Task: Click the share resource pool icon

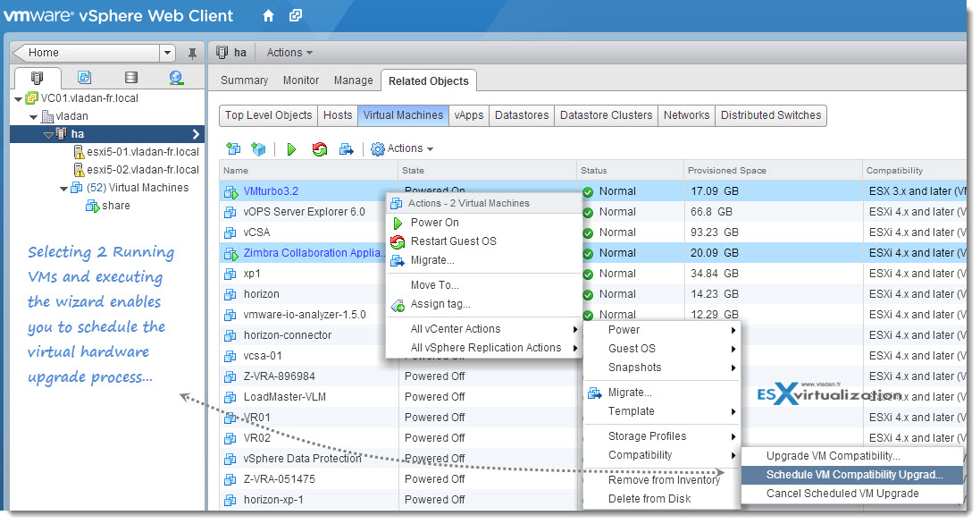Action: click(x=93, y=206)
